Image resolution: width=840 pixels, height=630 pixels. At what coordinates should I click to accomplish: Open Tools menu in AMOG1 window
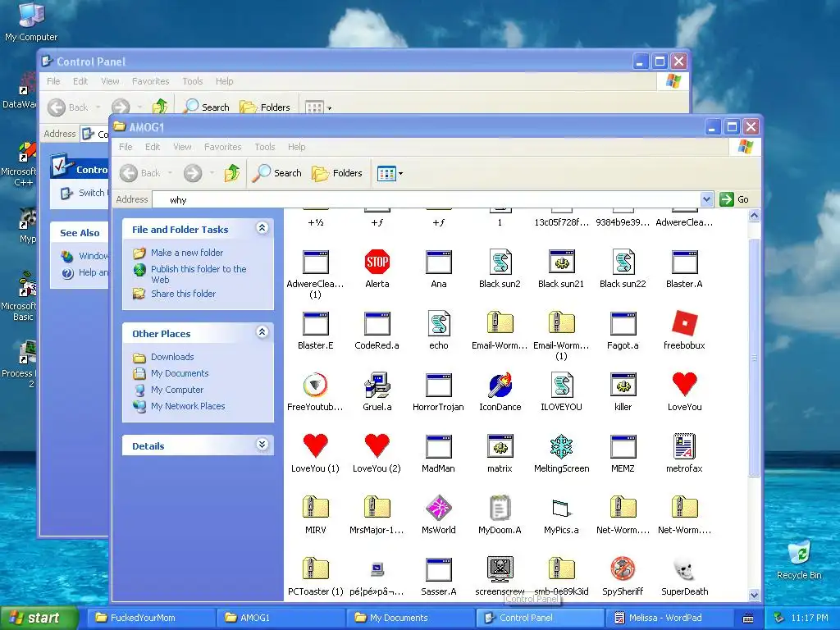tap(265, 147)
